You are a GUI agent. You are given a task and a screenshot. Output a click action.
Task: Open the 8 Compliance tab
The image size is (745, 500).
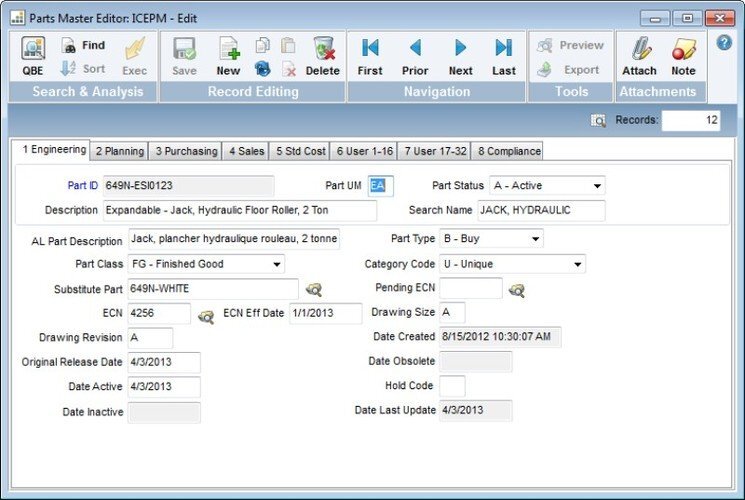[x=509, y=151]
